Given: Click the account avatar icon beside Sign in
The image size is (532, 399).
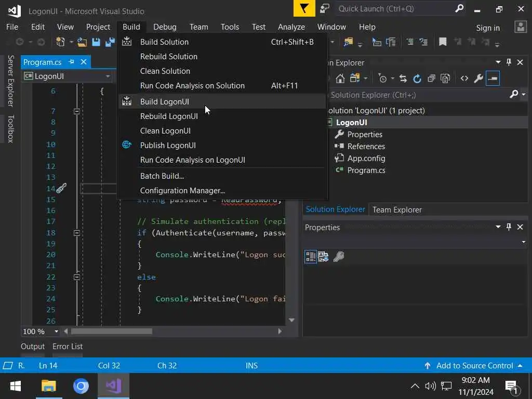Looking at the screenshot, I should click(521, 27).
